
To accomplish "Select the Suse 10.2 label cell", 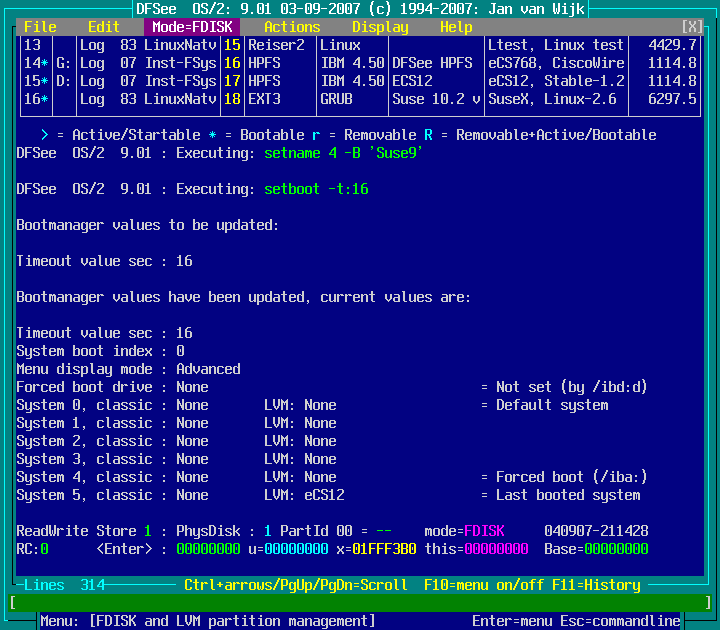I will pos(436,99).
